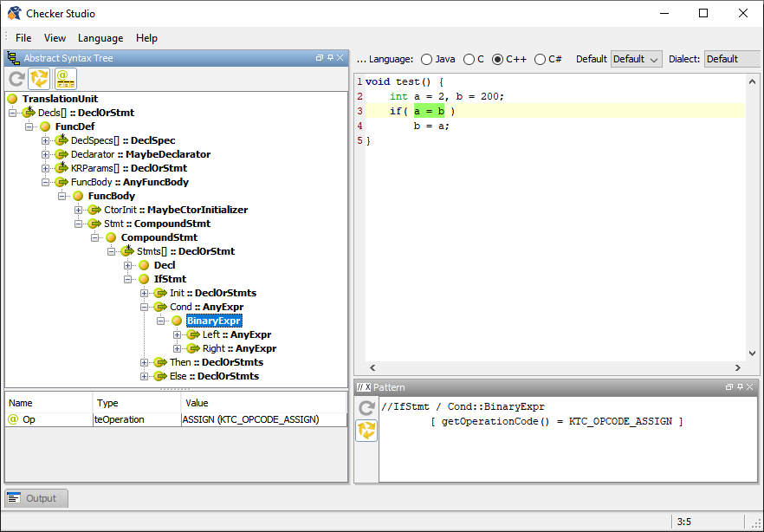Select the C++ language radio button
764x532 pixels.
tap(497, 60)
